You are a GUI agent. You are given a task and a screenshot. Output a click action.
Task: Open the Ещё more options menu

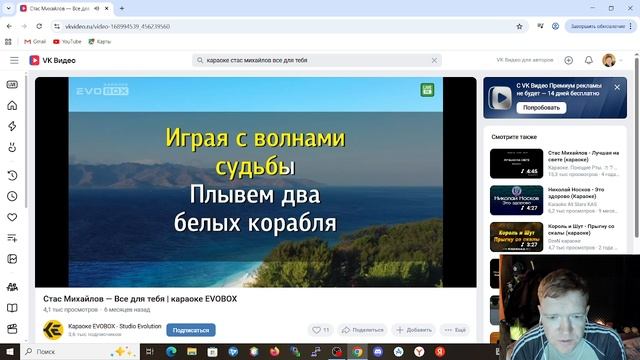(x=455, y=330)
